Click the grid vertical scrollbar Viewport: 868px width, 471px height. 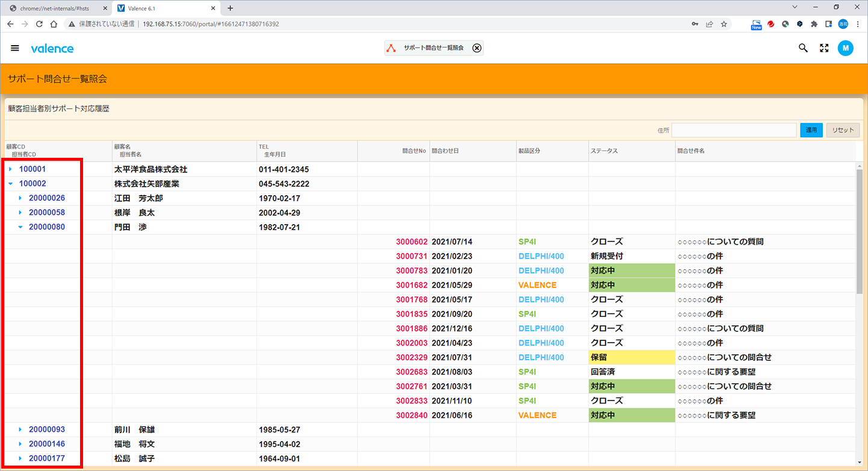point(860,232)
